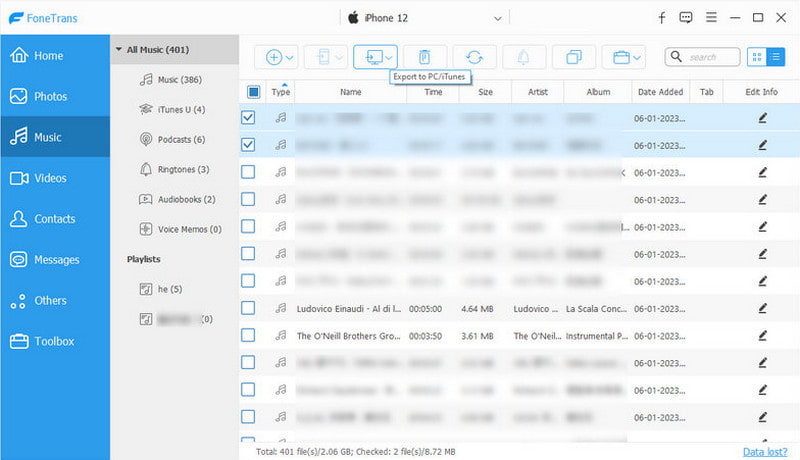The width and height of the screenshot is (800, 460).
Task: Toggle the select-all checkbox in header
Action: (253, 92)
